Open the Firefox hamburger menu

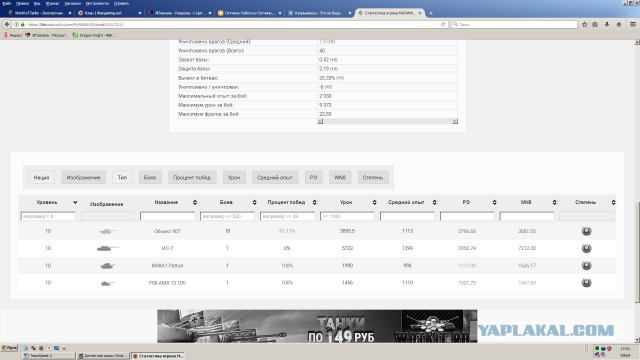632,24
